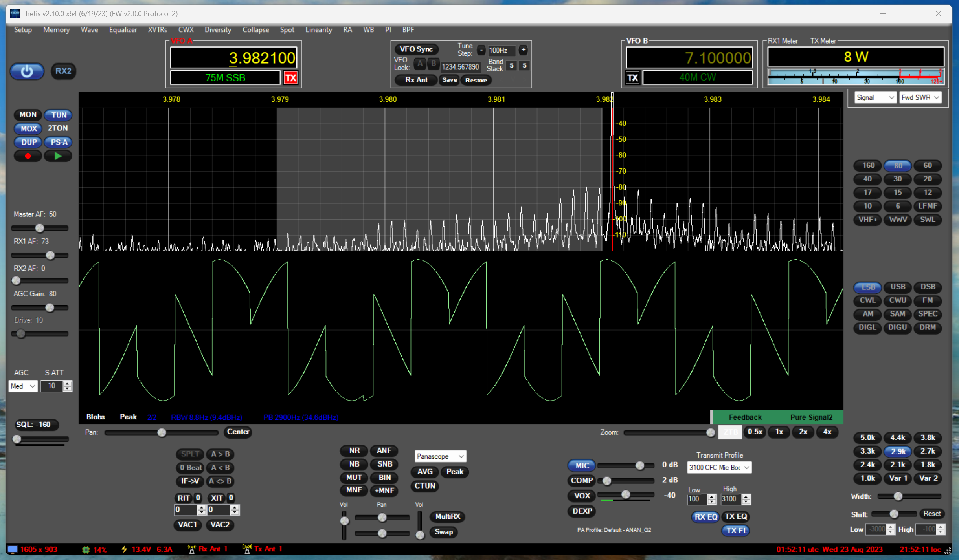Click the saved frequency field 1234.567890
Viewport: 959px width, 560px height.
(460, 67)
